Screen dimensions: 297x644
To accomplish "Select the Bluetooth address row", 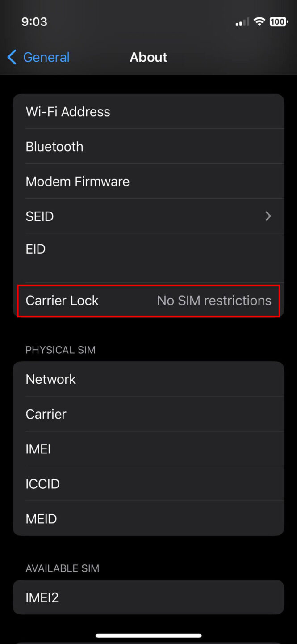I will (x=148, y=146).
